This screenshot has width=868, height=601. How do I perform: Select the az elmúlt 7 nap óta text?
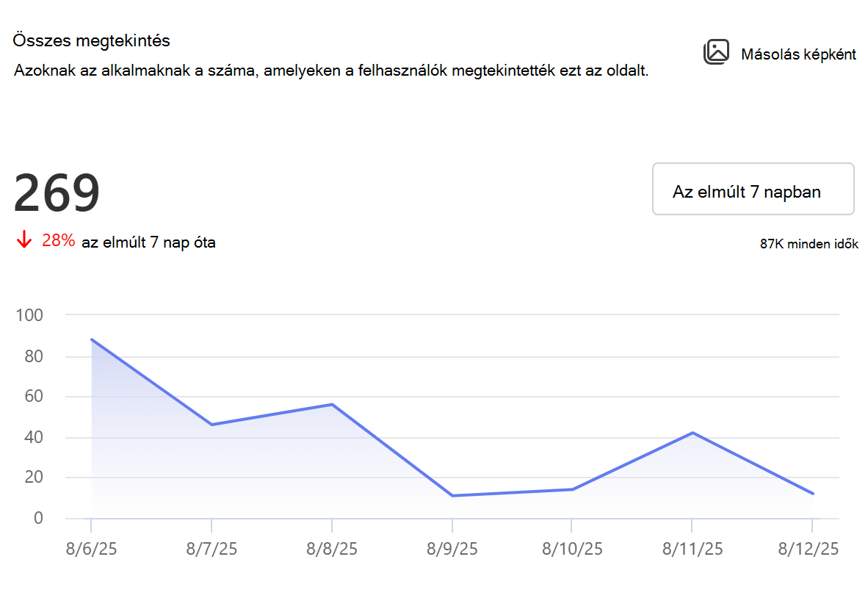tap(148, 242)
